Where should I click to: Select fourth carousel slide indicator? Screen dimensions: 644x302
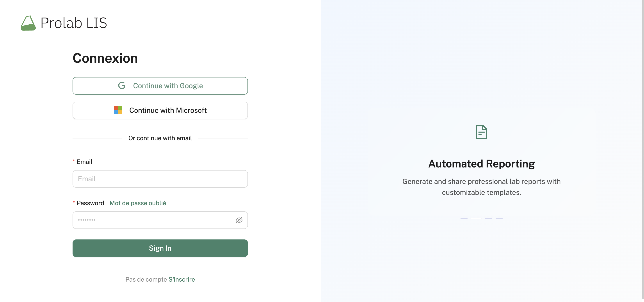(499, 218)
